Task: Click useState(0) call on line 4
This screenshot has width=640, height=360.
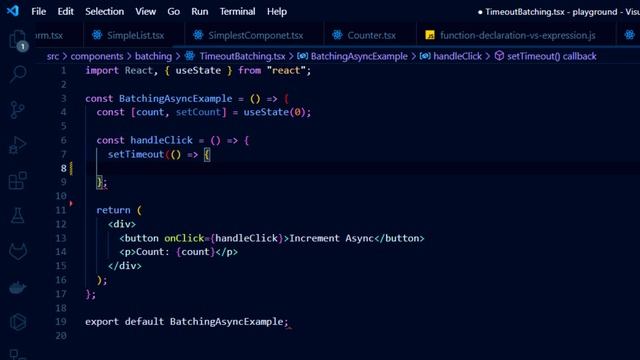Action: pyautogui.click(x=274, y=112)
